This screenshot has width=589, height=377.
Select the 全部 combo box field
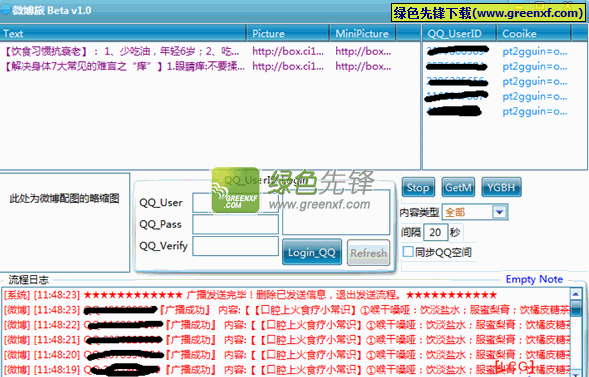[475, 212]
